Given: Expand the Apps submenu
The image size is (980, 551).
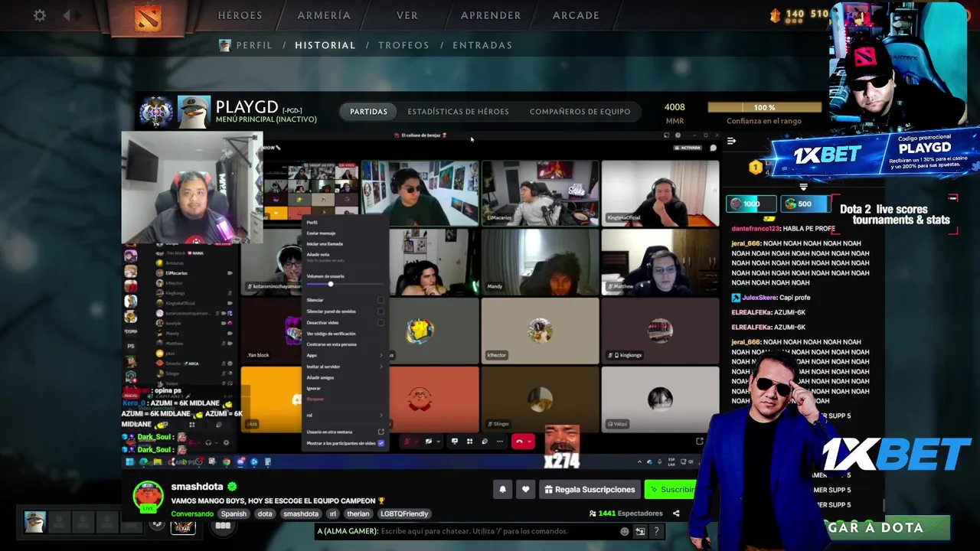Looking at the screenshot, I should tap(345, 355).
